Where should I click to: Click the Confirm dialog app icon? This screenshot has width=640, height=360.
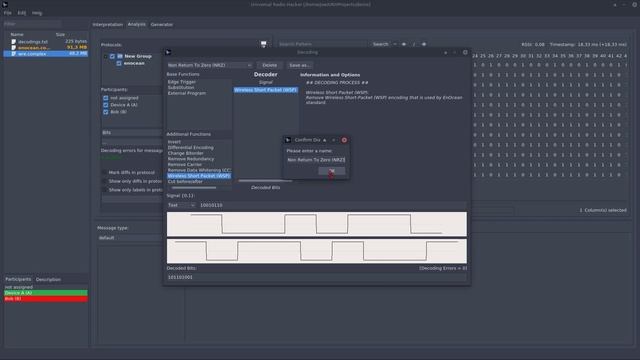pyautogui.click(x=288, y=140)
